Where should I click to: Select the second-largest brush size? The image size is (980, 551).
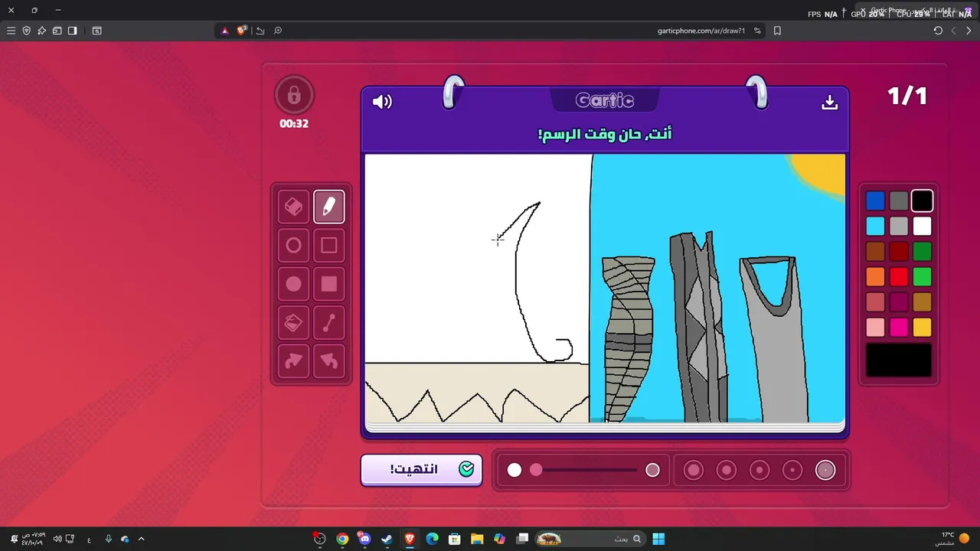(x=727, y=470)
